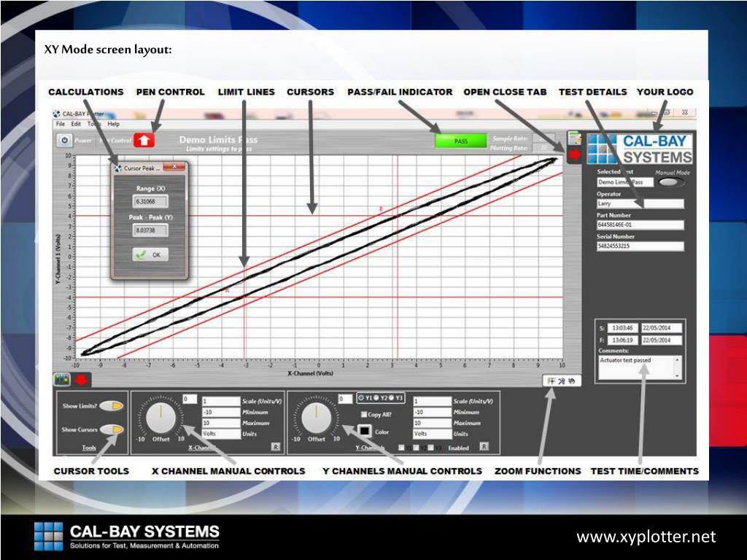Click the green PASS indicator

point(461,141)
